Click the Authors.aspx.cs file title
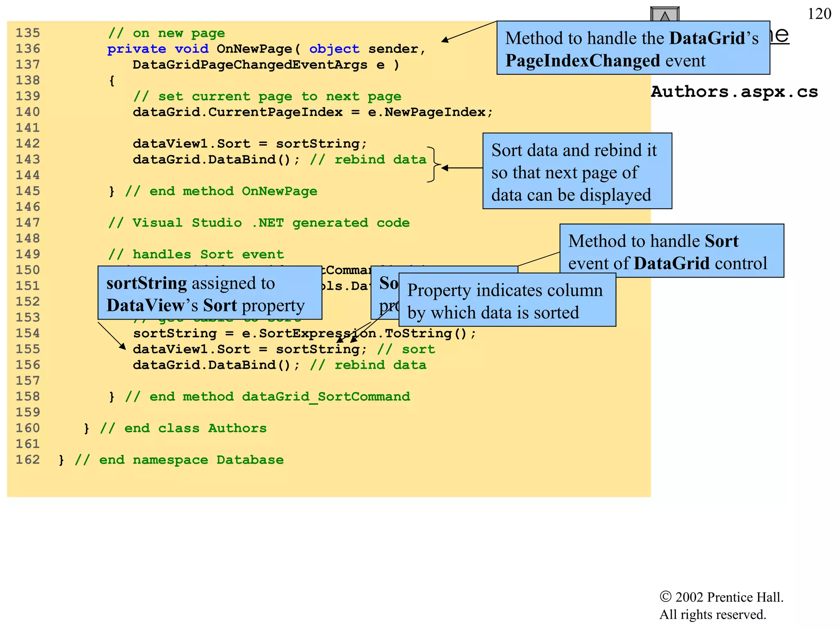The width and height of the screenshot is (840, 630). [x=734, y=92]
